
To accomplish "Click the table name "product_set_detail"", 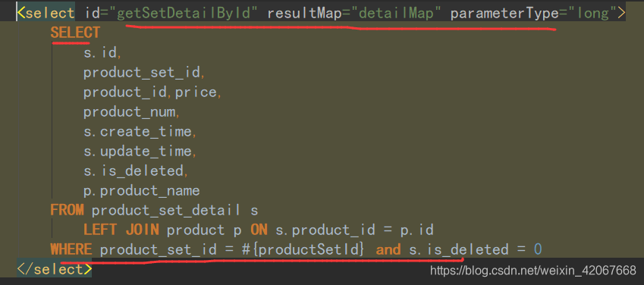I will click(x=166, y=210).
